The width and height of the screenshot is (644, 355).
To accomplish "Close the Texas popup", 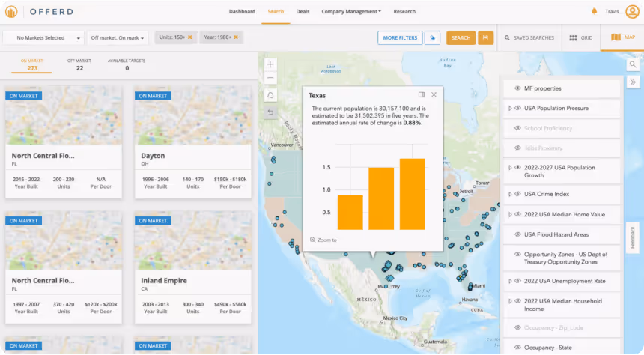I will (x=434, y=95).
